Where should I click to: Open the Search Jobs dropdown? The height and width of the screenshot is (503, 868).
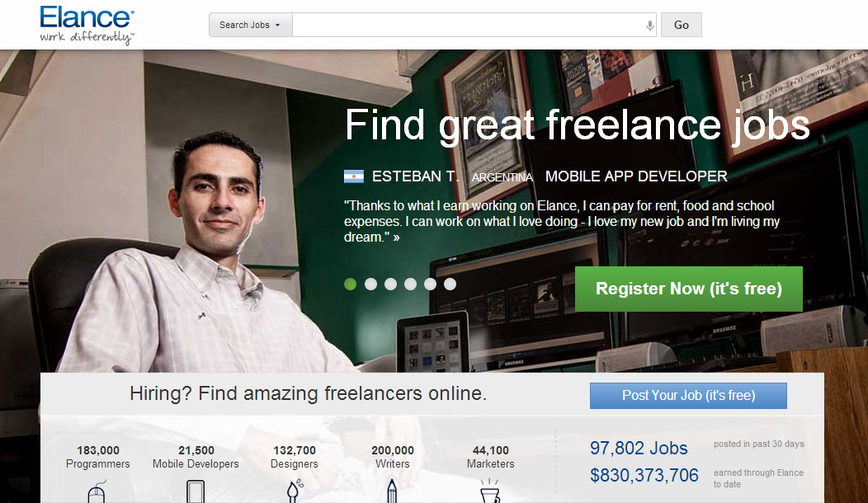[250, 25]
